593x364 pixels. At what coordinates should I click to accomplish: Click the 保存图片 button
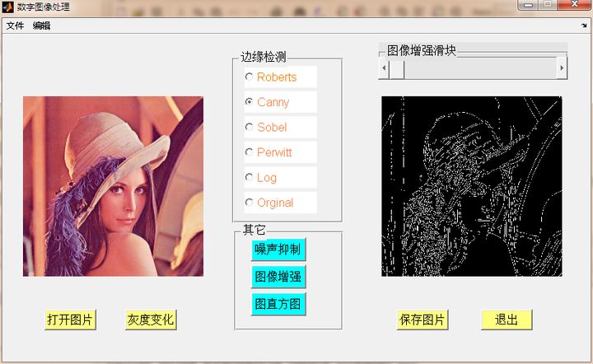coord(423,320)
